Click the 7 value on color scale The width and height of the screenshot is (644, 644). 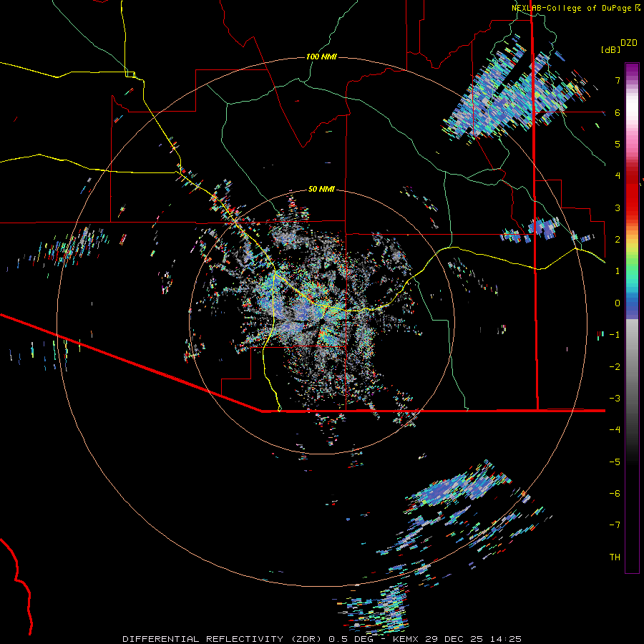click(618, 80)
